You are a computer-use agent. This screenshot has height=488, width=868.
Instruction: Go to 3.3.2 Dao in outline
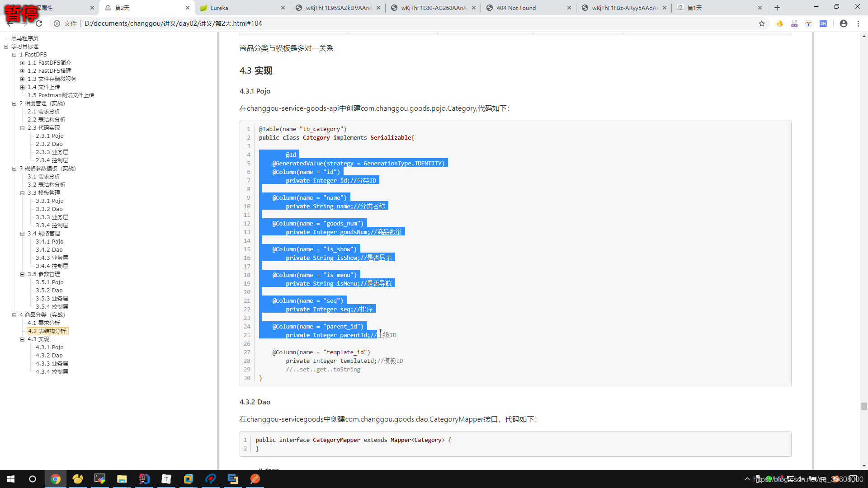[x=49, y=209]
